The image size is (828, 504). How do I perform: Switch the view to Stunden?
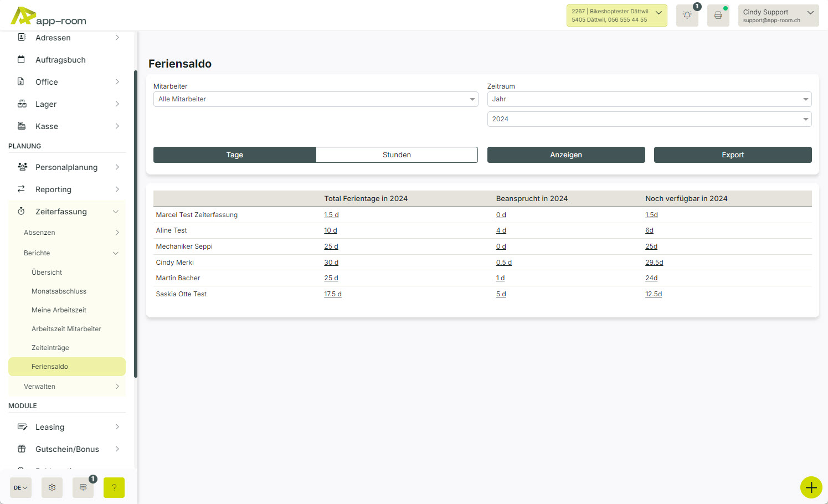click(397, 155)
